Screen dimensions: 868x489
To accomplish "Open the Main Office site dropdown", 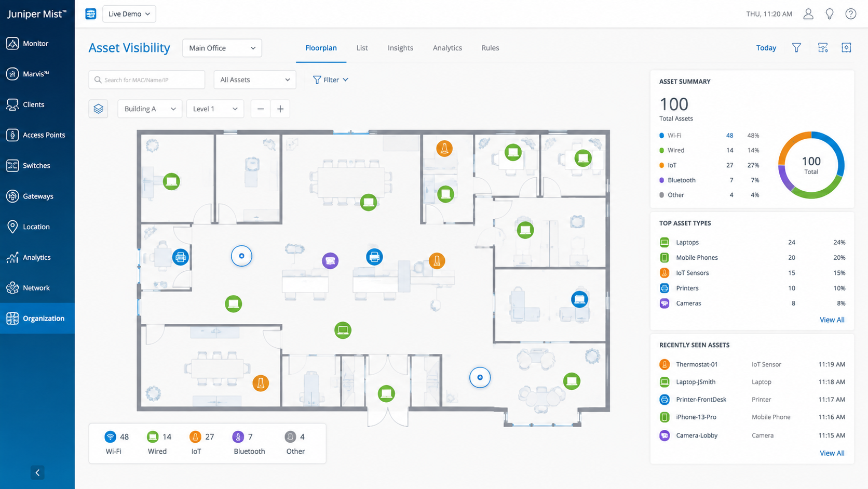I will tap(222, 48).
